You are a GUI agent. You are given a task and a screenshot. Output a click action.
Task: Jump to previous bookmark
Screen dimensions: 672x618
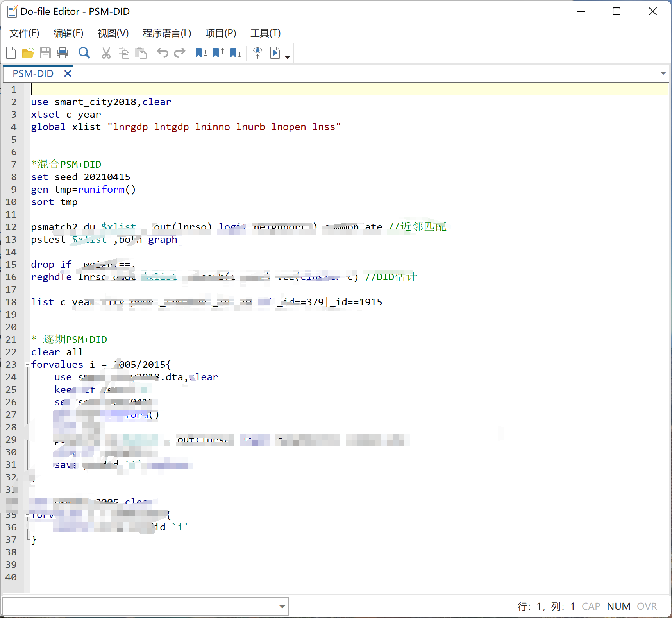[218, 53]
